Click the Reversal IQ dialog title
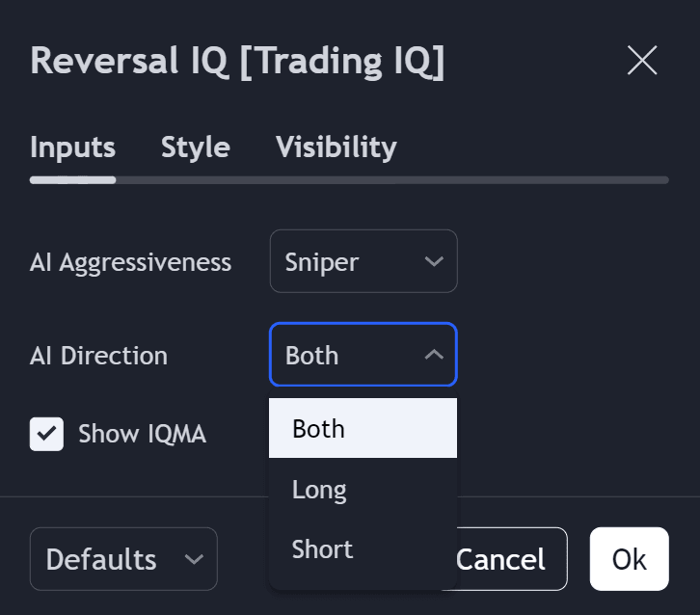This screenshot has width=700, height=615. [237, 61]
